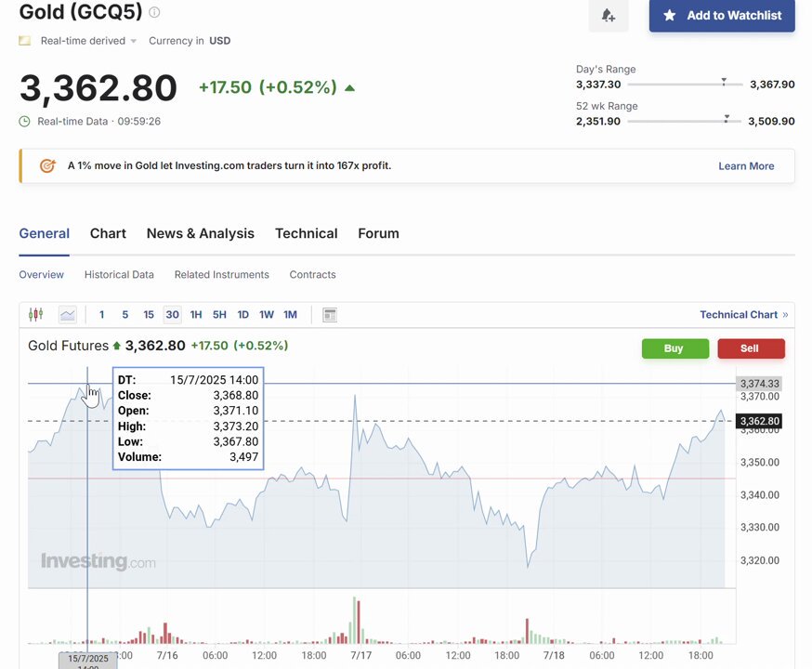
Task: Select the 1H interval
Action: coord(196,315)
